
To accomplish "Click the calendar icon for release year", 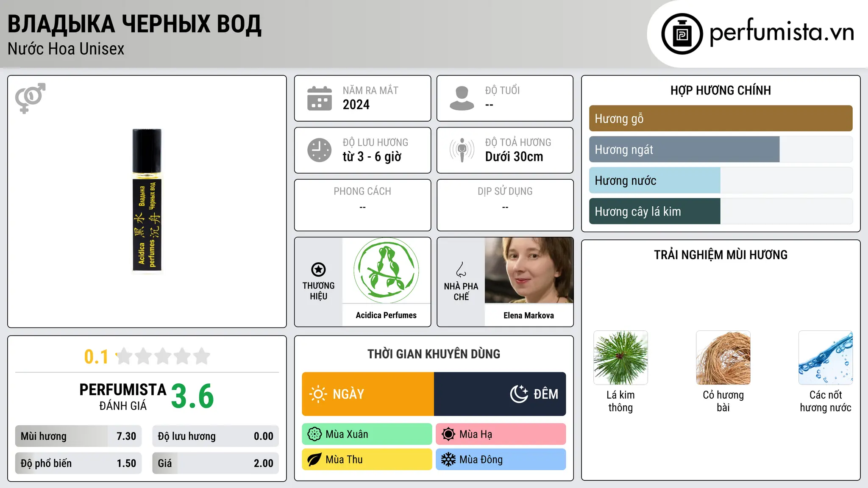I will pos(320,98).
